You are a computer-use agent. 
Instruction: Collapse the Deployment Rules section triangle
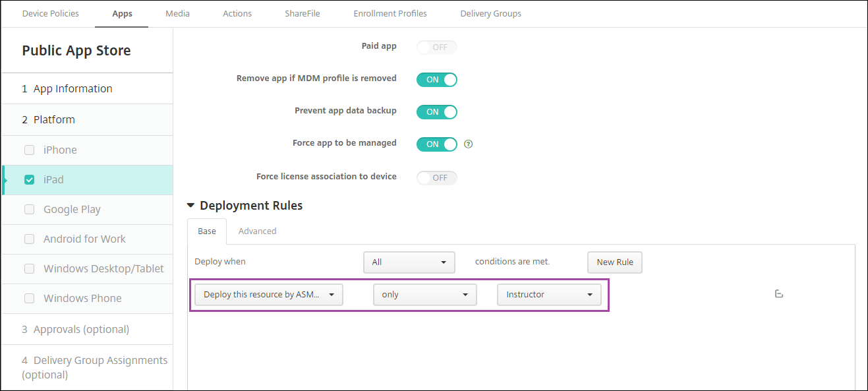tap(191, 206)
